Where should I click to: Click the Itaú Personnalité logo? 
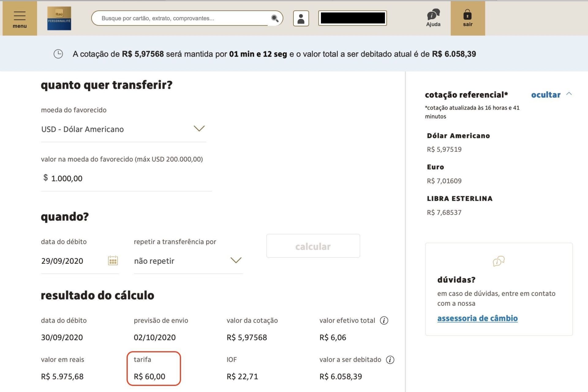tap(59, 18)
